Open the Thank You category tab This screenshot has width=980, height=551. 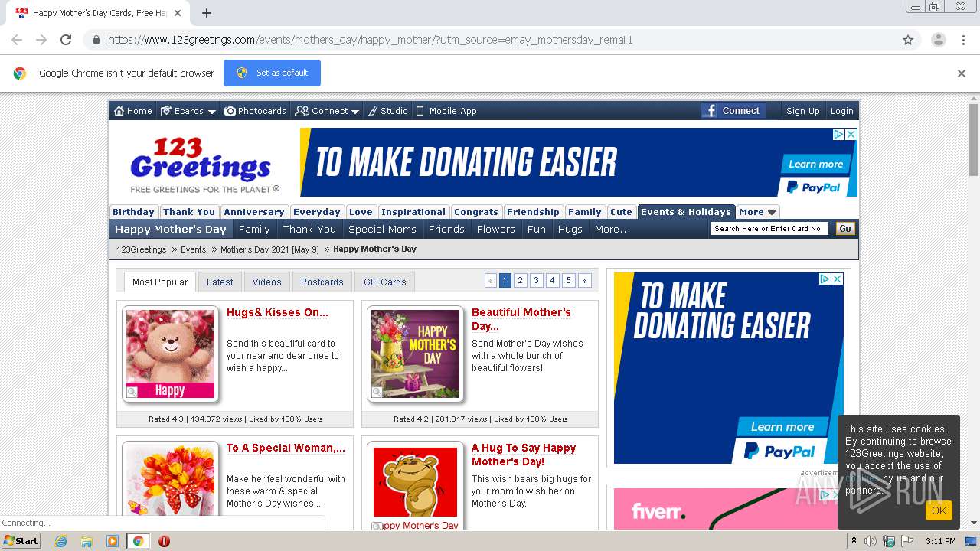pos(189,212)
